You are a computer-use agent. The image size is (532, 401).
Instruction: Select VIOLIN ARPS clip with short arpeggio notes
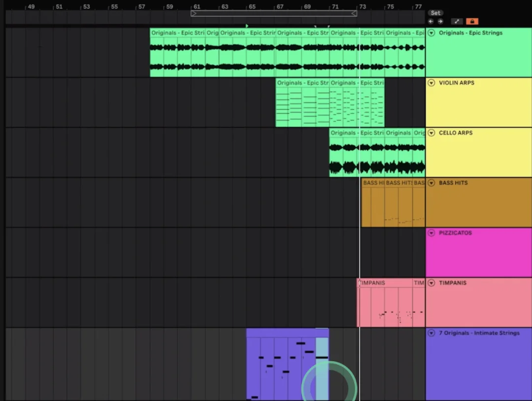[x=357, y=103]
